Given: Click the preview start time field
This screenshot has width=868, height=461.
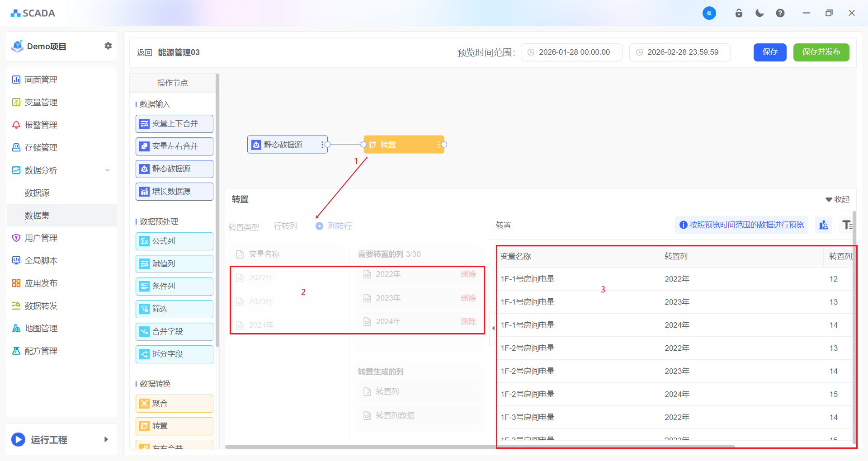Looking at the screenshot, I should (571, 52).
